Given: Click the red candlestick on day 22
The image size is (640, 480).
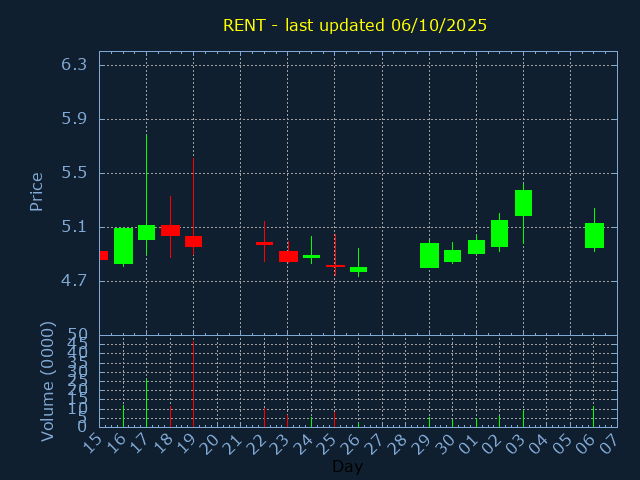Looking at the screenshot, I should pyautogui.click(x=264, y=243).
